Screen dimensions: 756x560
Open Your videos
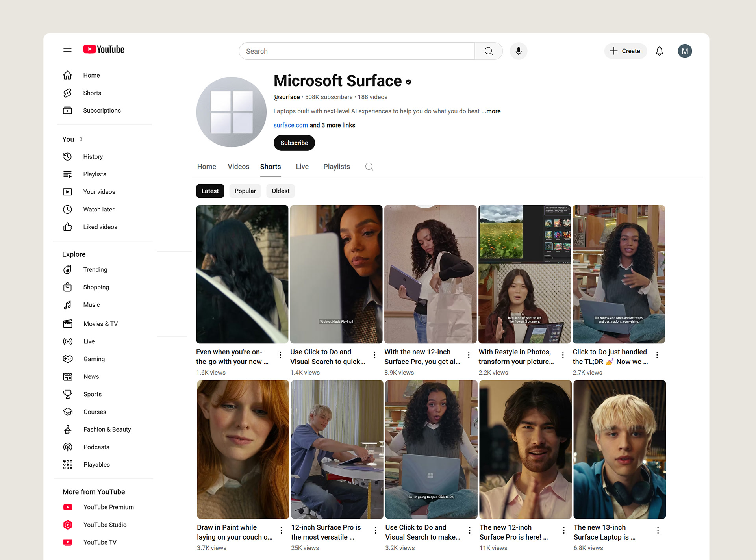(x=99, y=192)
